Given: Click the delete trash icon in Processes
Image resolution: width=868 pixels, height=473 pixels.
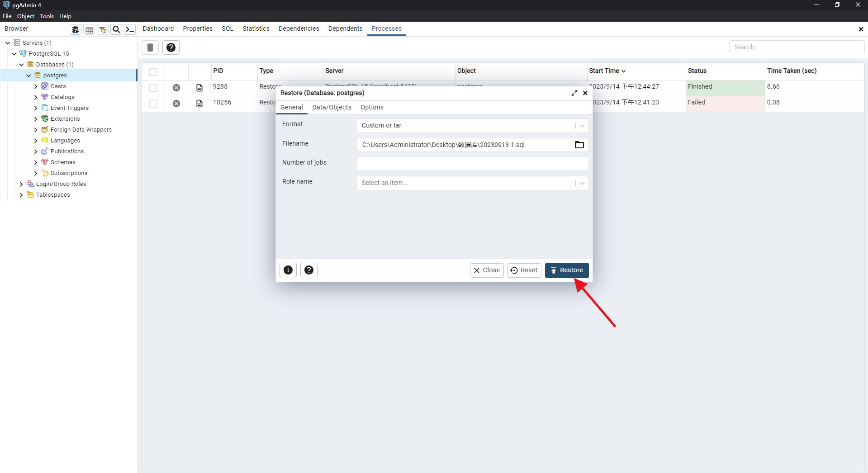Looking at the screenshot, I should click(x=150, y=47).
